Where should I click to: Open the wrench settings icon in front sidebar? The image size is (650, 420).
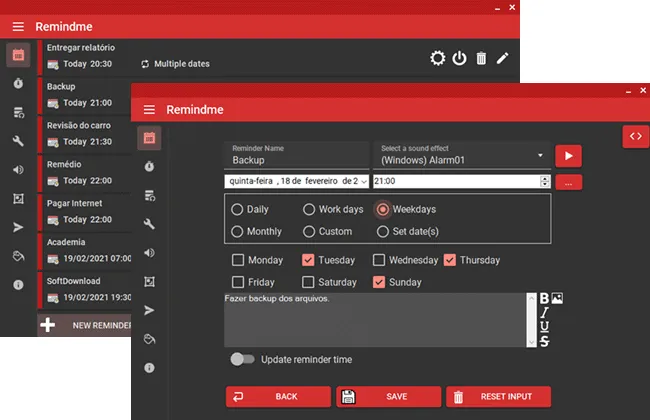[149, 224]
